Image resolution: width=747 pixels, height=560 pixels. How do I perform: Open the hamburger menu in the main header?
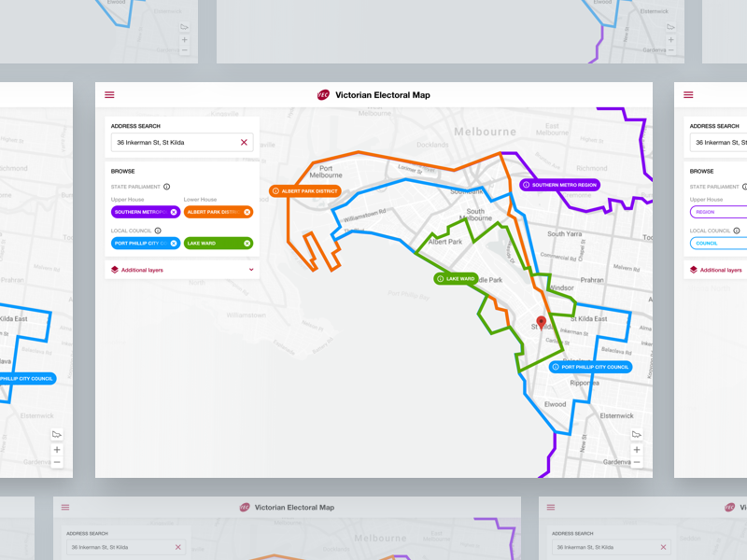coord(109,94)
